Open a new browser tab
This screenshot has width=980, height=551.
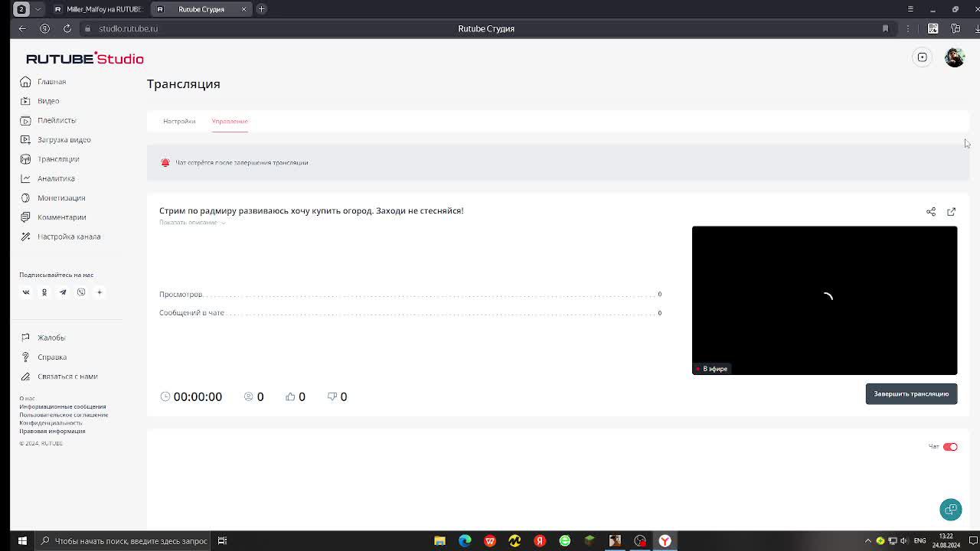[261, 9]
